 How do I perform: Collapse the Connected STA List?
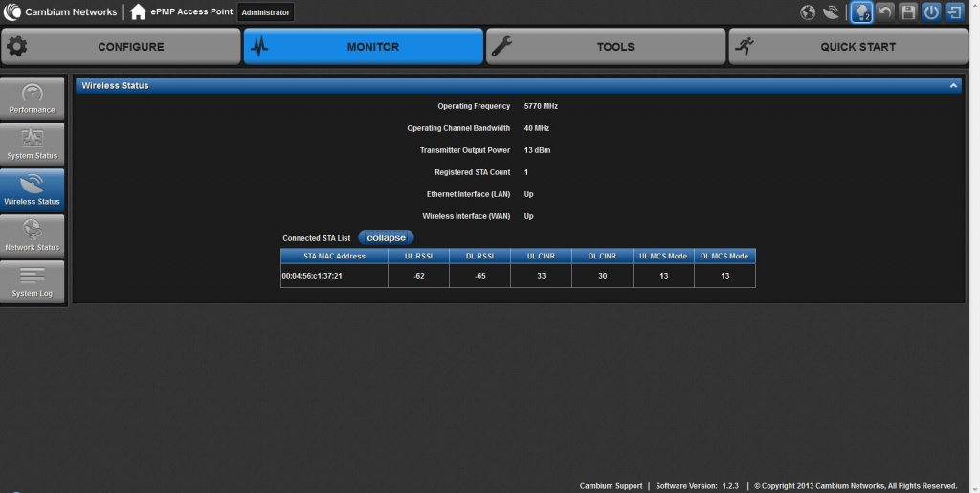pos(387,237)
